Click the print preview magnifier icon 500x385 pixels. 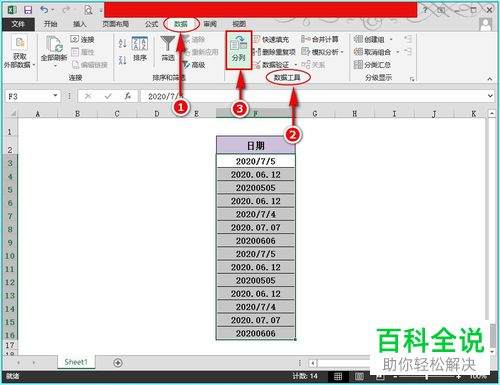click(x=88, y=10)
